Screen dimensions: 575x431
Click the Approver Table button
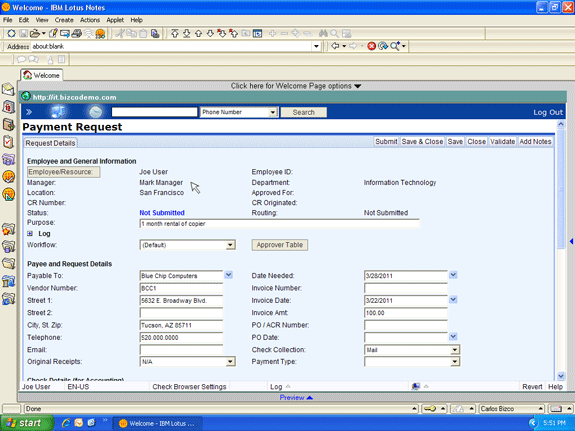coord(280,245)
